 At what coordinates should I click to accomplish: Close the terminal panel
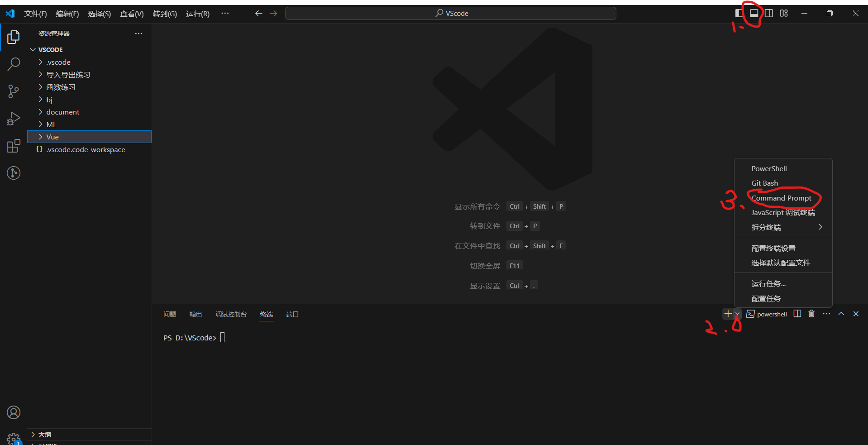click(x=856, y=314)
